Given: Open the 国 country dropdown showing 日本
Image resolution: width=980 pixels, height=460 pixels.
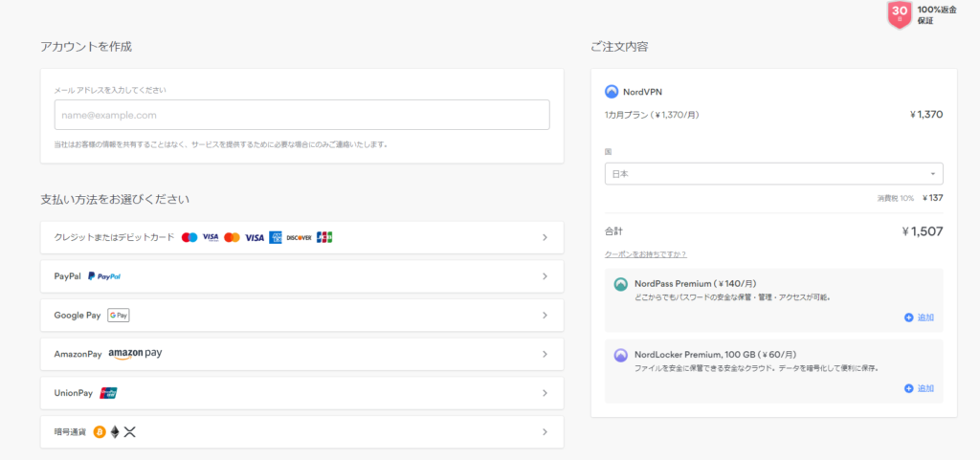Looking at the screenshot, I should (x=773, y=174).
